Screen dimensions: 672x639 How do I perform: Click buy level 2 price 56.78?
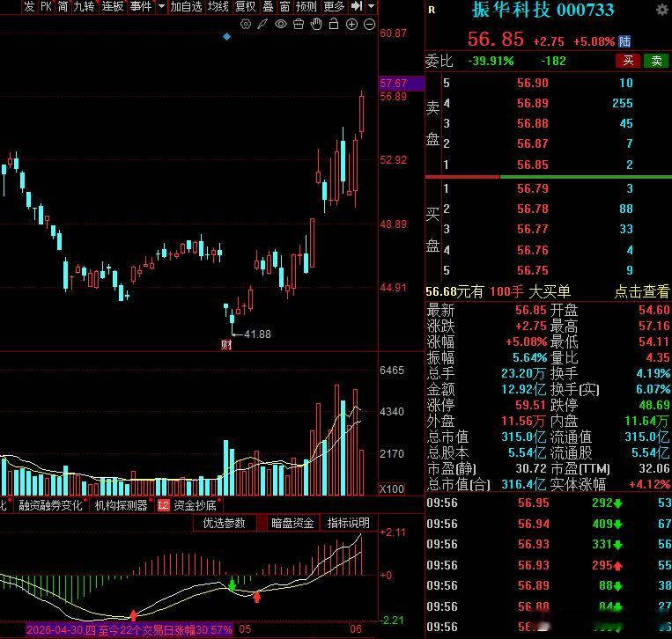click(x=532, y=209)
